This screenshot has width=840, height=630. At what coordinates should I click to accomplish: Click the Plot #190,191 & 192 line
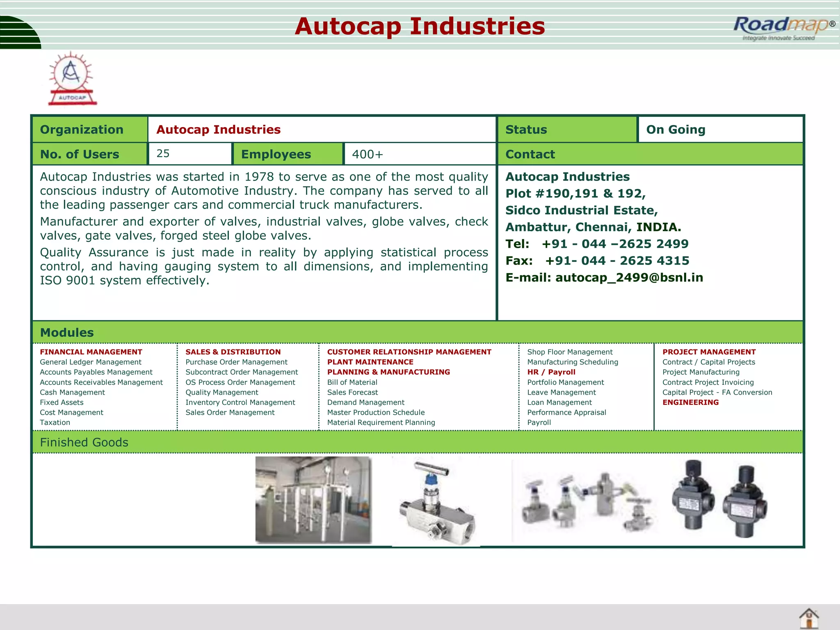pos(575,194)
